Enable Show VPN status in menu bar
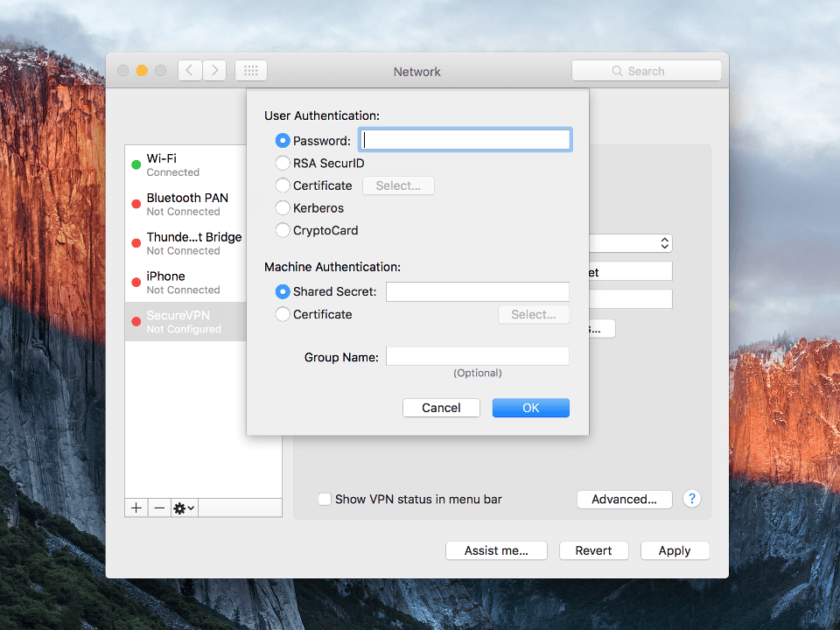 coord(325,499)
